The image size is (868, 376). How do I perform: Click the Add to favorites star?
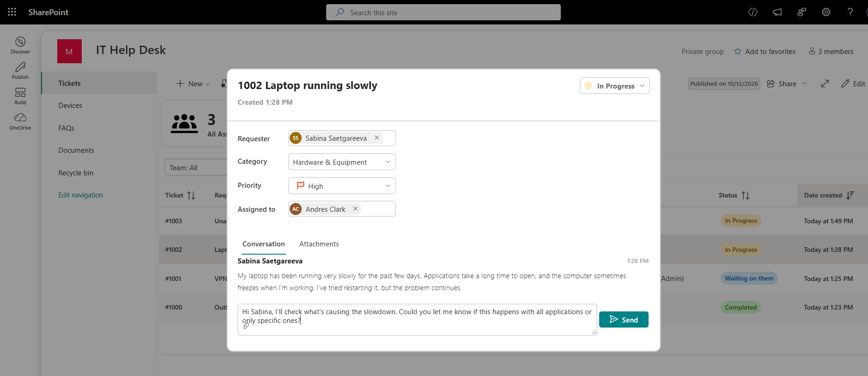click(x=738, y=51)
